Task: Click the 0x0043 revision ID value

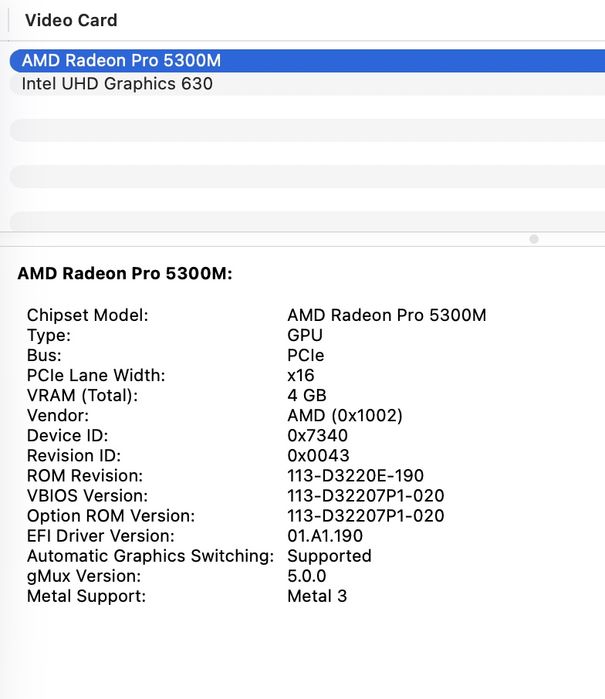Action: [318, 456]
